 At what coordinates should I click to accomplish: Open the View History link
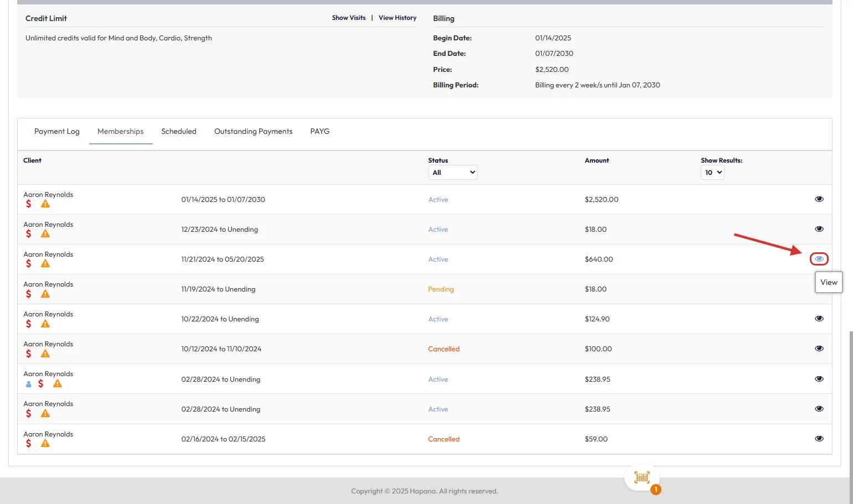click(x=397, y=18)
